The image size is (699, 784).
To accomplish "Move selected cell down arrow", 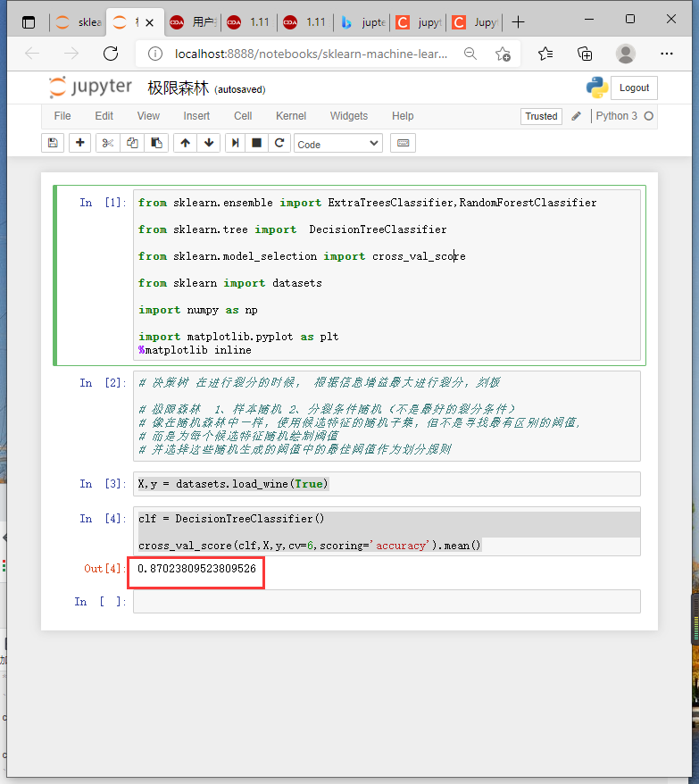I will pos(209,143).
